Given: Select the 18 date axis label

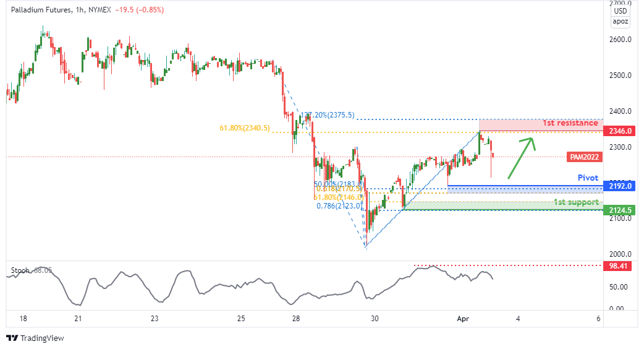Looking at the screenshot, I should point(23,319).
